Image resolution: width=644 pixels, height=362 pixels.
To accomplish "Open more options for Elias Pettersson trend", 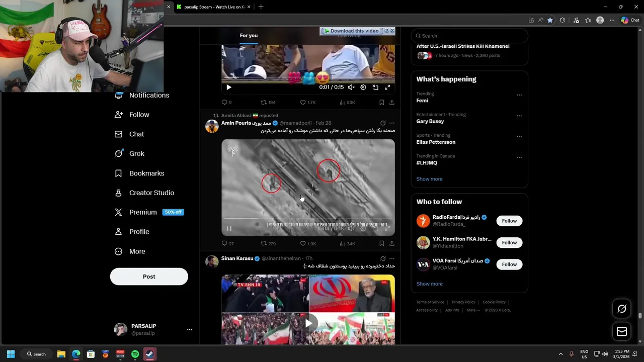I will click(519, 136).
